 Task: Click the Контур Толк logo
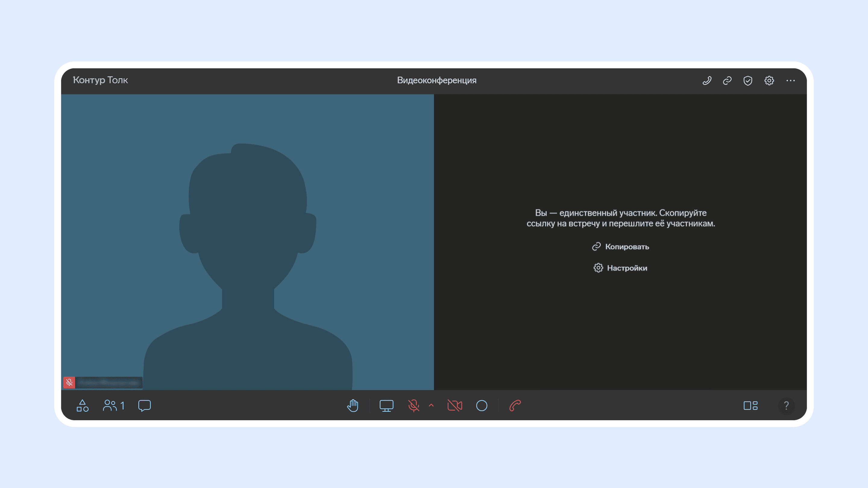pos(100,80)
